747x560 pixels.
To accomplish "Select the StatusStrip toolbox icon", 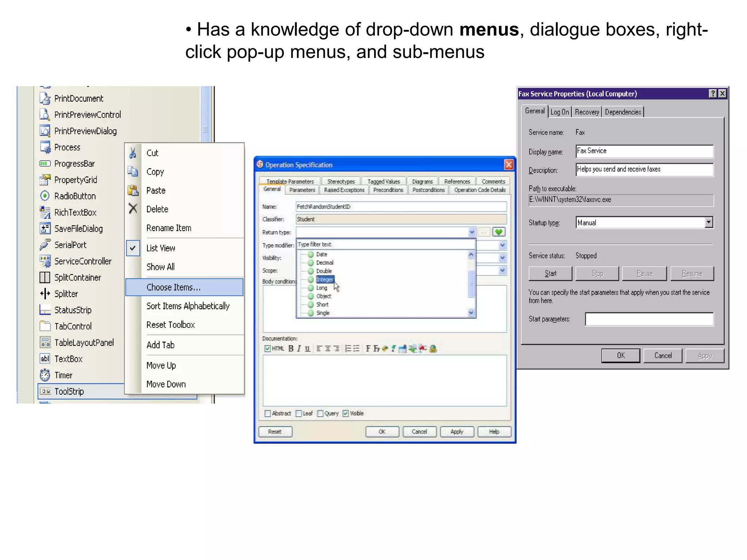I will 45,310.
